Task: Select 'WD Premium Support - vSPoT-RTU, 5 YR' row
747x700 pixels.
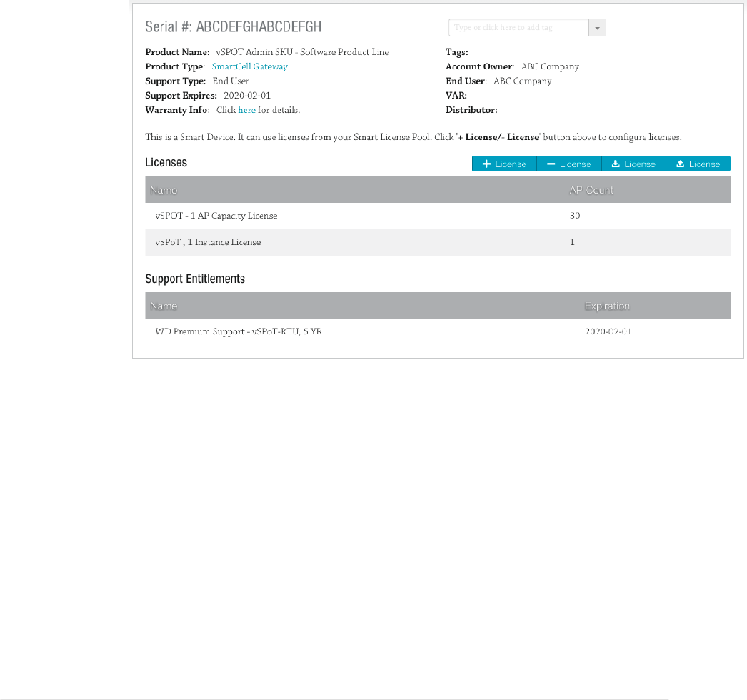Action: [x=438, y=331]
